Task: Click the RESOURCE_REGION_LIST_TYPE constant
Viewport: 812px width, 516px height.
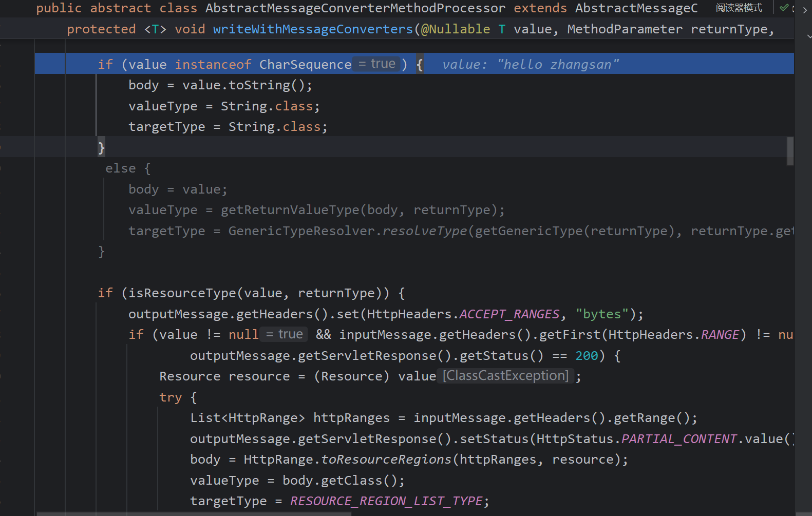Action: [x=386, y=501]
